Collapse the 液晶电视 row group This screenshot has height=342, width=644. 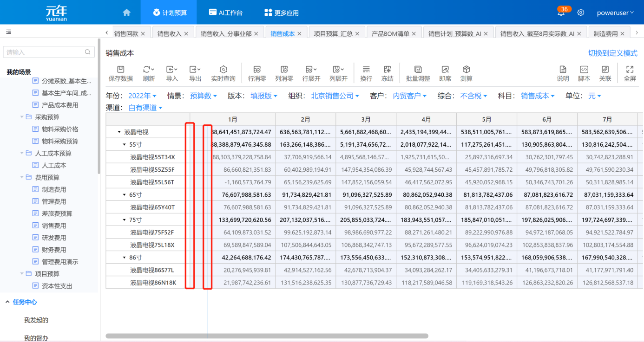[119, 132]
